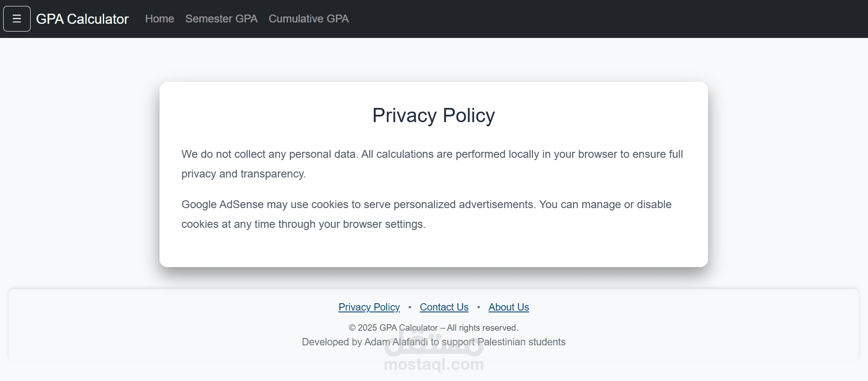
Task: Switch to the Cumulative GPA page
Action: point(309,19)
